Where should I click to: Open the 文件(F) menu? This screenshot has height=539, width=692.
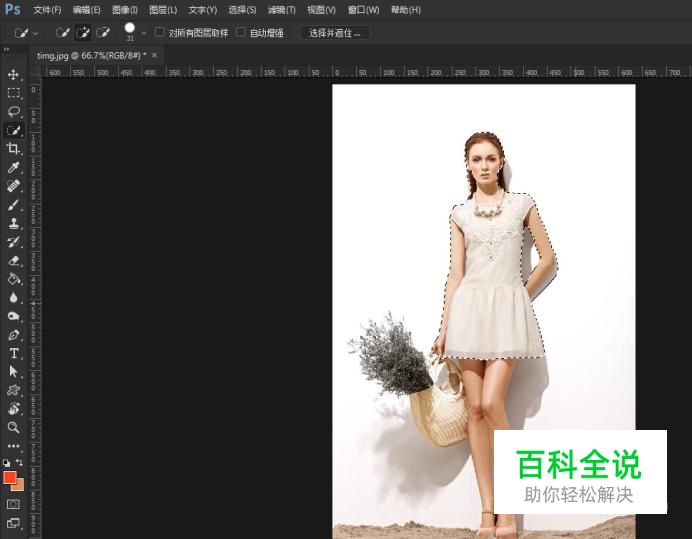[x=47, y=10]
